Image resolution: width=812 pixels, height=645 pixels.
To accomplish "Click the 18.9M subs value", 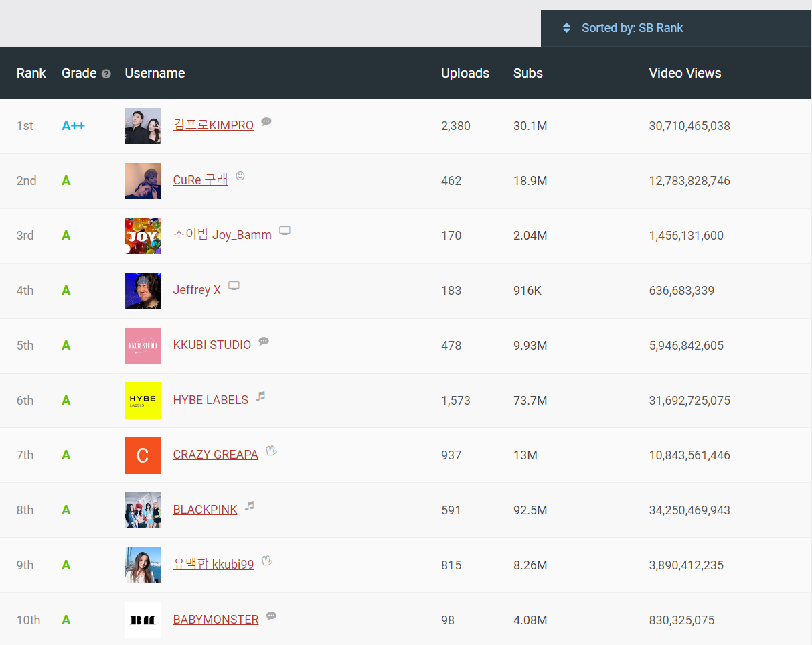I will click(530, 181).
